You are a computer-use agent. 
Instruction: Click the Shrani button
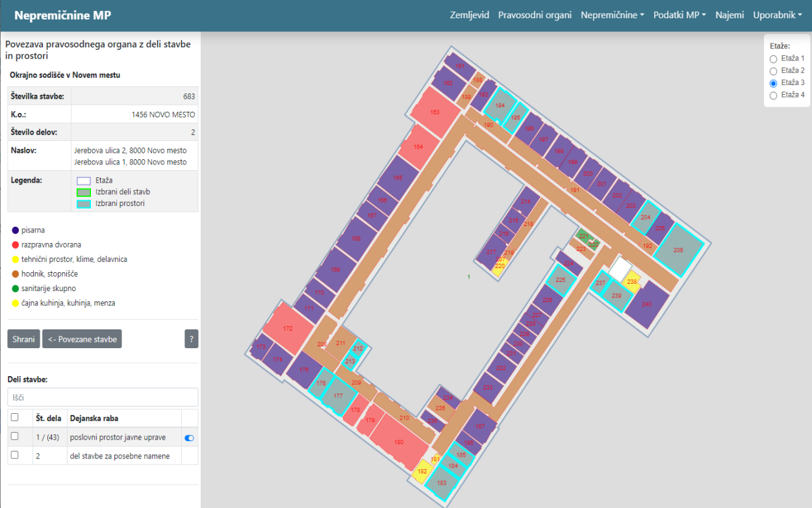click(23, 339)
